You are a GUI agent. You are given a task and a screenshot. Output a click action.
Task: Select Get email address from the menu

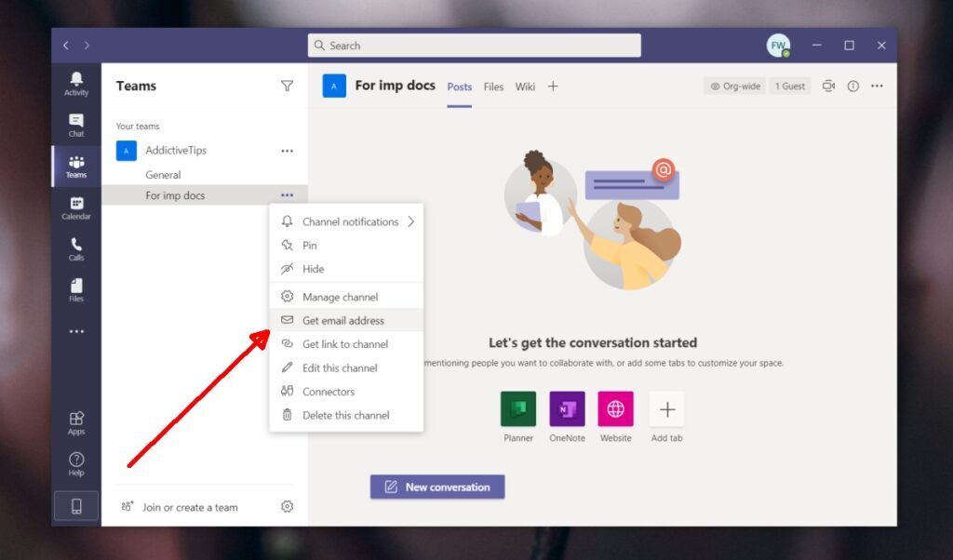tap(345, 320)
